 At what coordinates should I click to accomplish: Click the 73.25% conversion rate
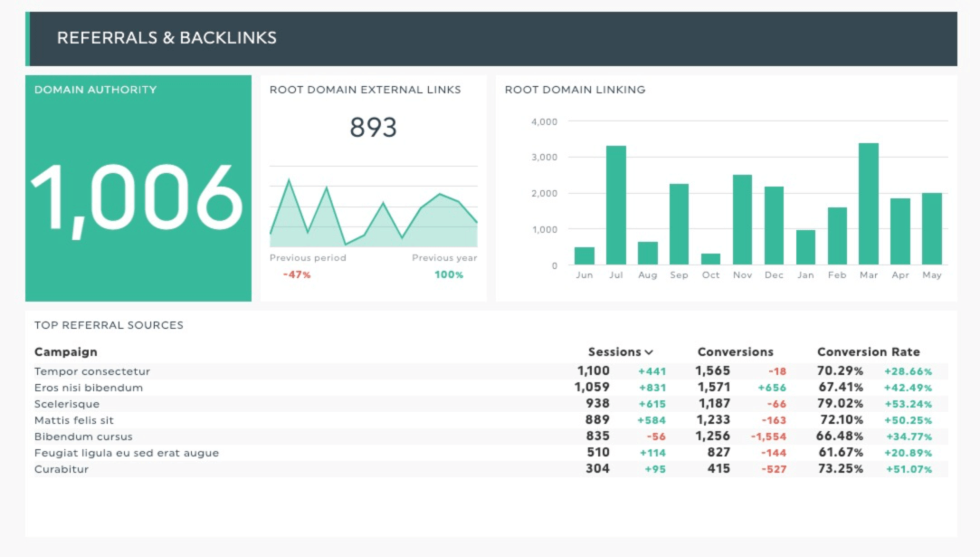click(841, 469)
